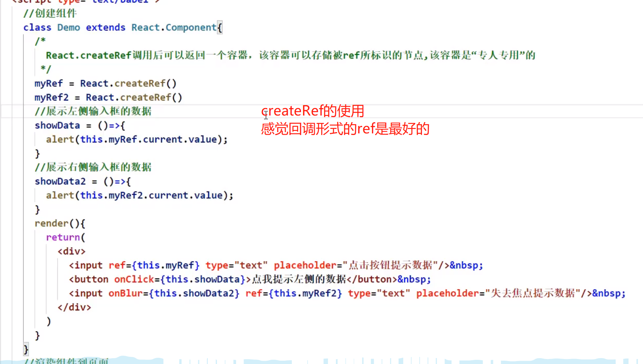Click 'myRef = React.createRef()' line
Image resolution: width=643 pixels, height=364 pixels.
pos(106,84)
